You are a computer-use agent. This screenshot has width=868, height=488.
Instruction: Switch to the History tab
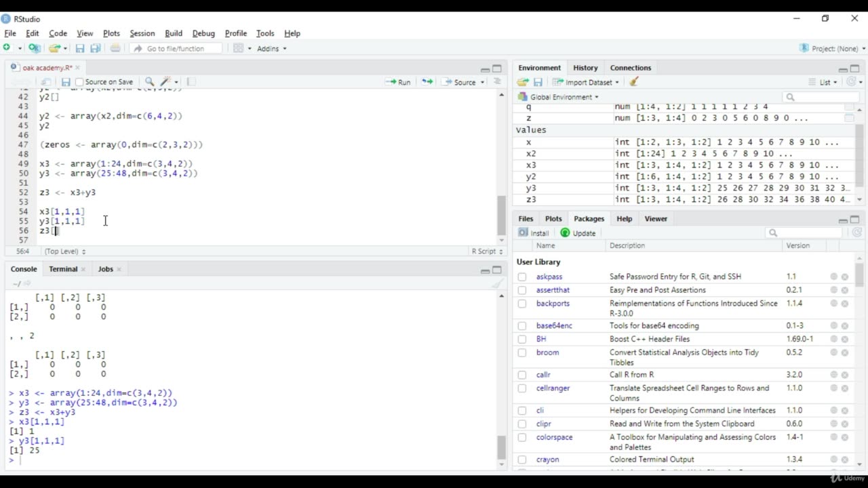tap(585, 68)
